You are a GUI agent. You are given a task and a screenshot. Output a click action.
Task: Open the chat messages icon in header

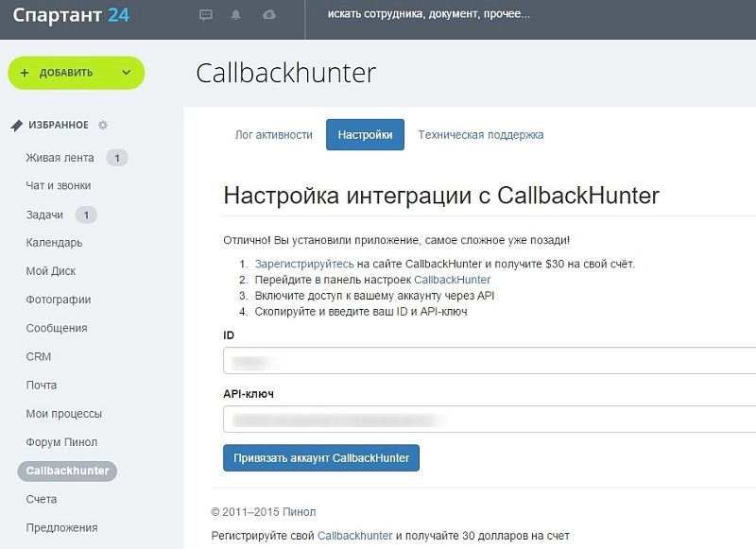(x=207, y=15)
